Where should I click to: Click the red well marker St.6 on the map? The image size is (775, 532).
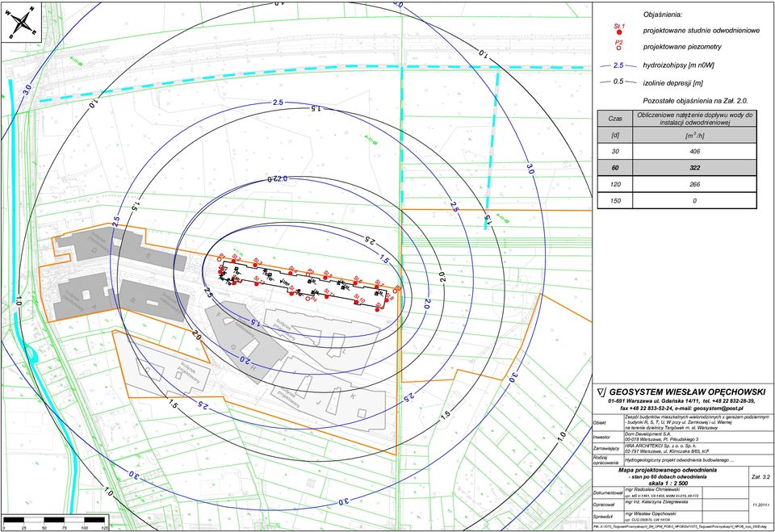356,284
